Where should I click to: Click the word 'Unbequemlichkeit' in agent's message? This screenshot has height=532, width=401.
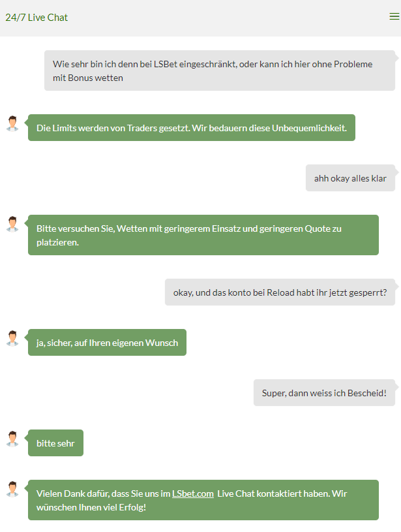[x=309, y=128]
